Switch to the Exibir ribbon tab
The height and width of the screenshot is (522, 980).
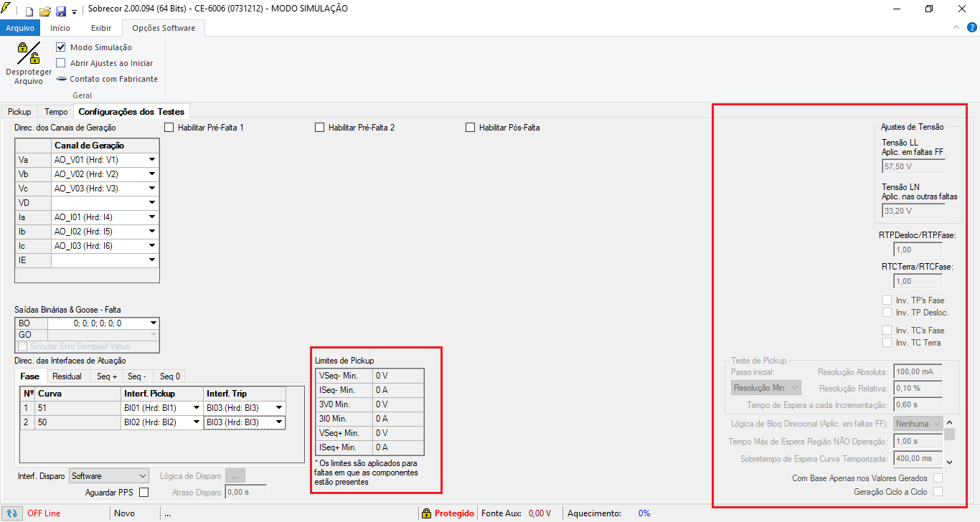[x=101, y=28]
